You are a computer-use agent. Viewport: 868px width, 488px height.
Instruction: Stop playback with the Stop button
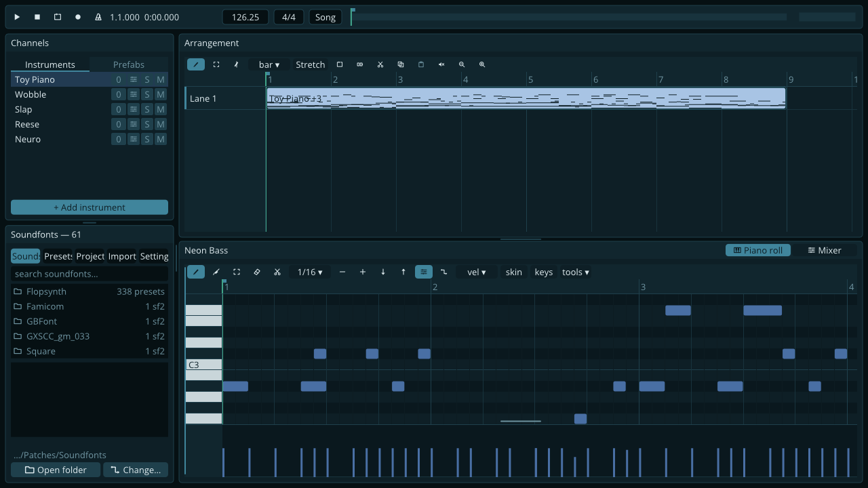pyautogui.click(x=37, y=17)
